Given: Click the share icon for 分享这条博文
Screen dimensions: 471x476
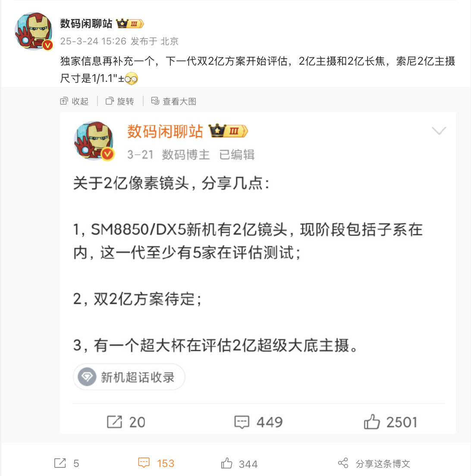Looking at the screenshot, I should click(x=343, y=463).
